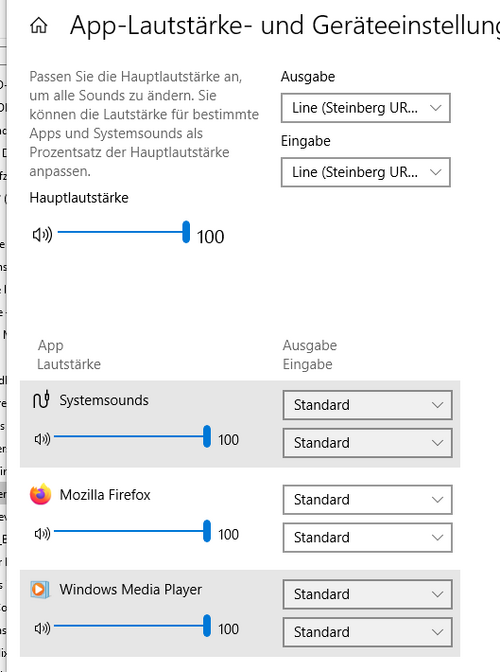The image size is (500, 672).
Task: Mute Windows Media Player speaker icon
Action: tap(42, 628)
